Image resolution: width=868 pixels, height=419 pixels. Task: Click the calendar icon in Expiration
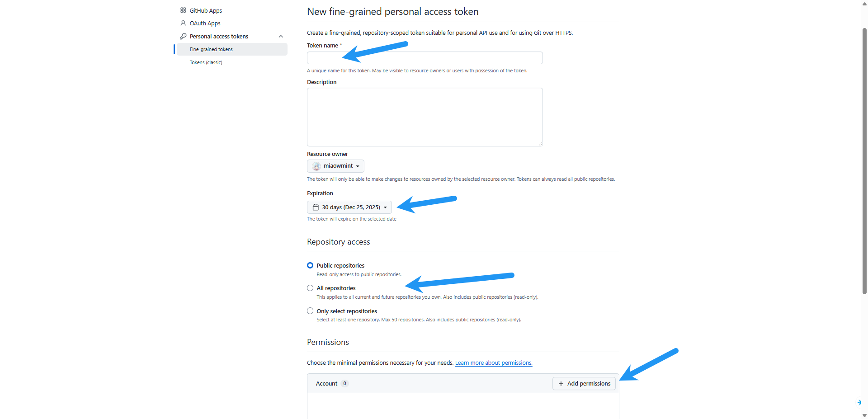pos(316,207)
